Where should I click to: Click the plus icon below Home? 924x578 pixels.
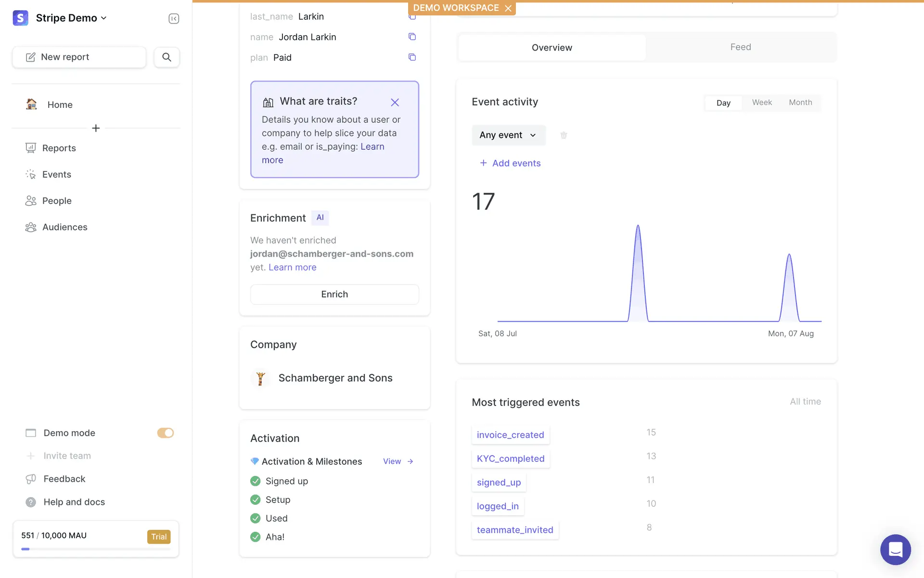(x=96, y=128)
